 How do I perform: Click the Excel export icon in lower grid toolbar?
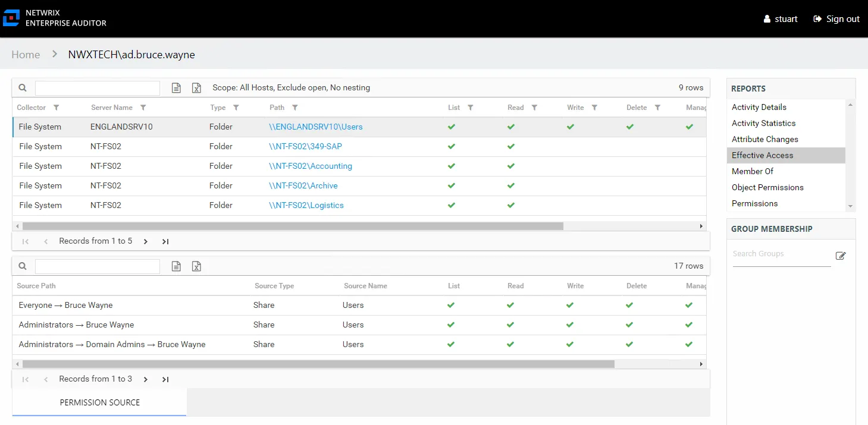[x=196, y=266]
